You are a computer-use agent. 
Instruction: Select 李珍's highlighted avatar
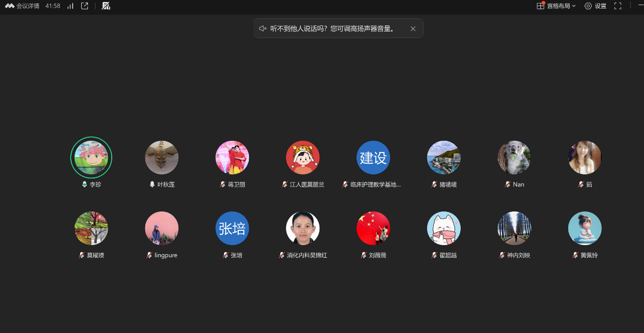pos(91,158)
